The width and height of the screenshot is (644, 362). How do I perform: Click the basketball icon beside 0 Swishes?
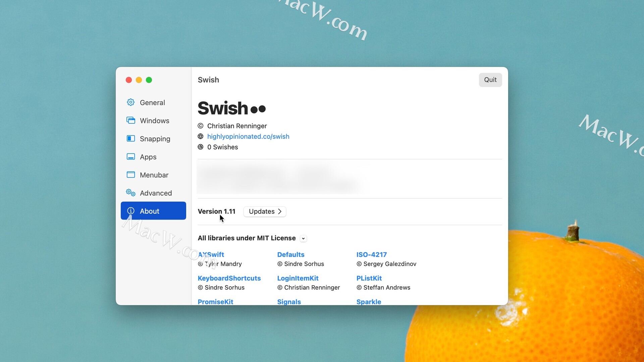[201, 147]
